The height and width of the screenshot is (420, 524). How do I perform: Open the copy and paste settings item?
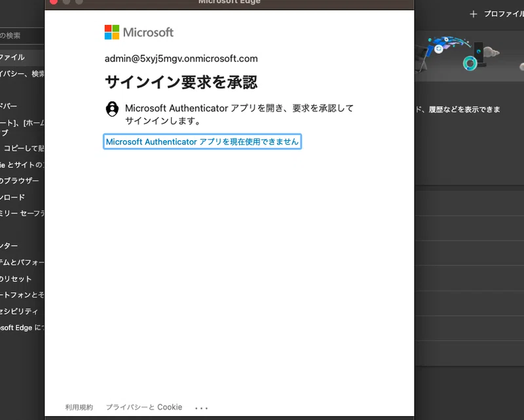(x=22, y=148)
